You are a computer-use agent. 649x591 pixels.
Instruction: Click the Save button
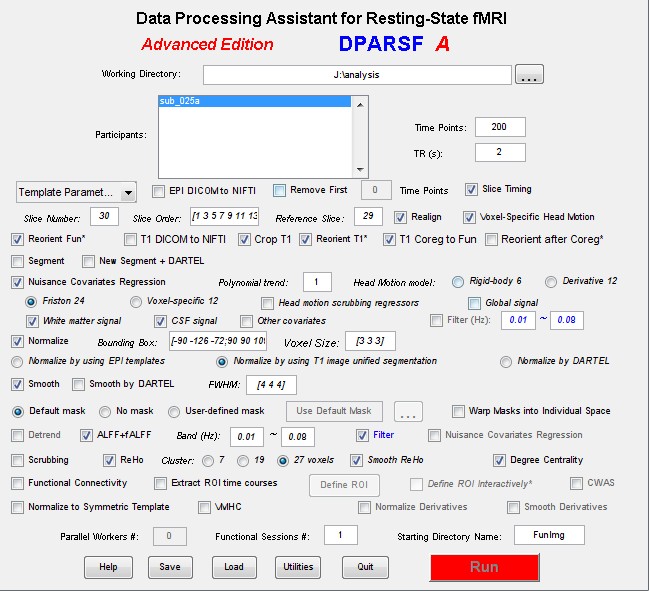tap(170, 567)
